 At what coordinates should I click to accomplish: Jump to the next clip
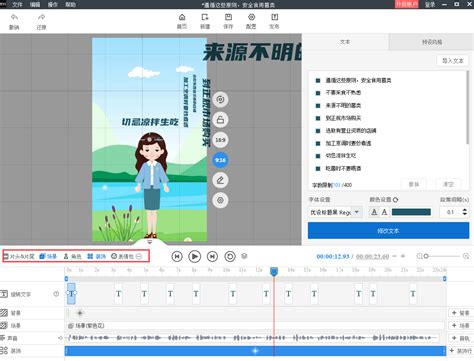pyautogui.click(x=212, y=256)
